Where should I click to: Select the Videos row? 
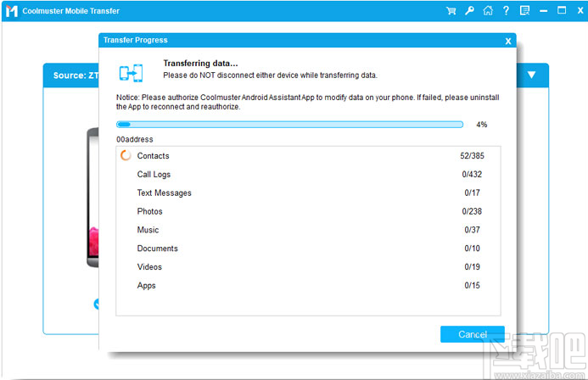307,267
